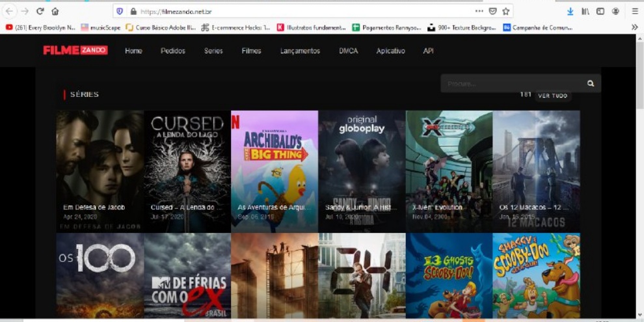Open the Firefox hamburger menu

(x=635, y=11)
